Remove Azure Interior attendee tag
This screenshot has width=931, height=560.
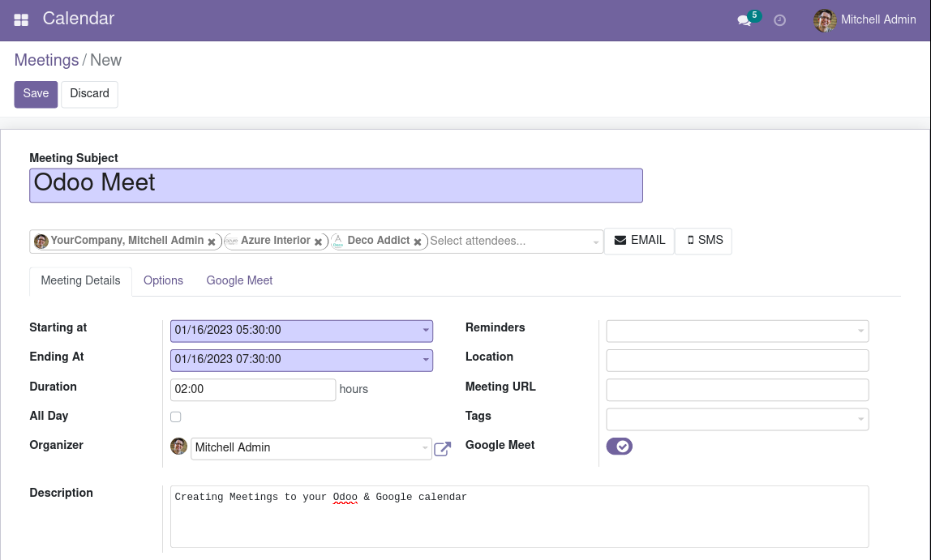tap(319, 242)
